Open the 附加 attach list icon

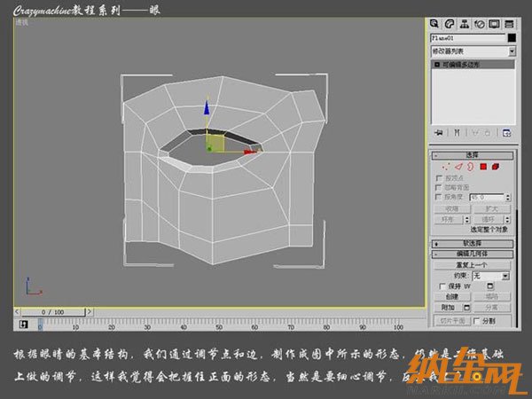click(x=467, y=308)
